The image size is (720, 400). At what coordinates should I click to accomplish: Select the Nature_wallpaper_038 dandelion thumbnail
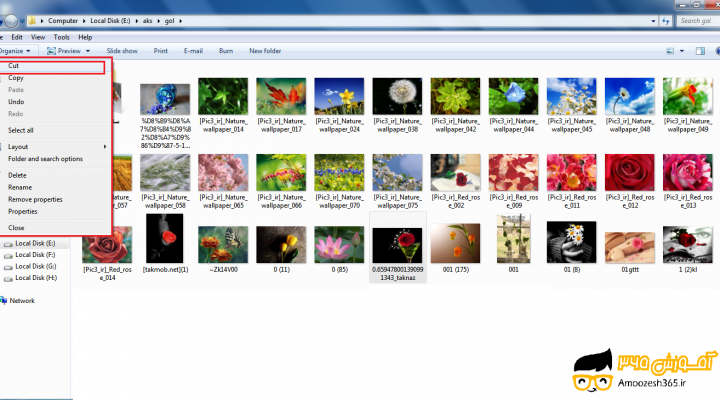pos(397,96)
